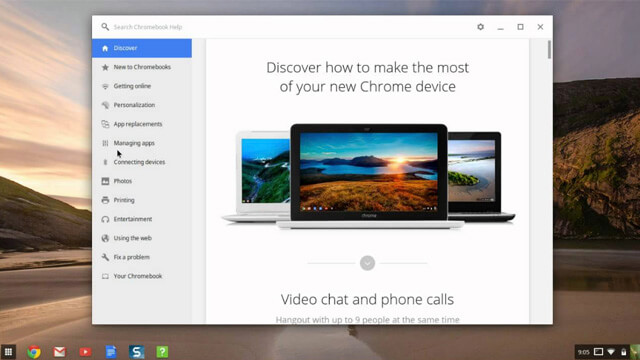Open Using the web topic
The image size is (640, 360).
pos(142,238)
